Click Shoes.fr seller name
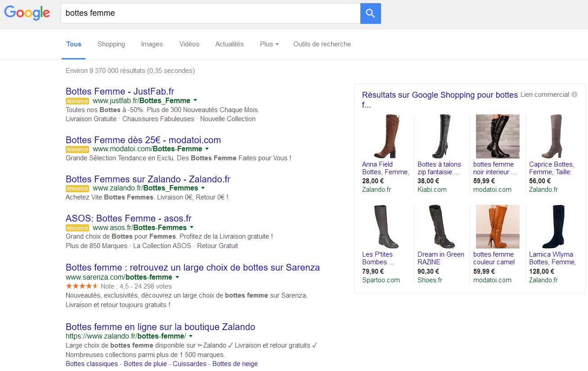The height and width of the screenshot is (371, 588). pos(430,280)
